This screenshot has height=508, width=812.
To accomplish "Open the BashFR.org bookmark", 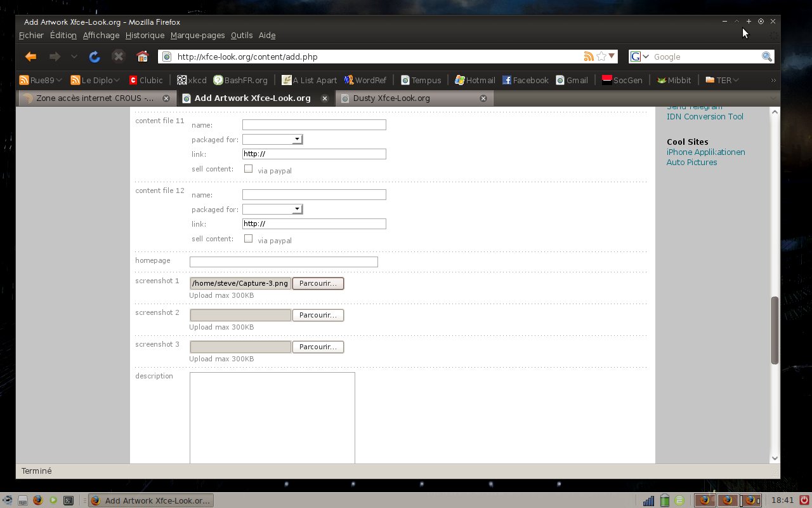I will [x=240, y=80].
